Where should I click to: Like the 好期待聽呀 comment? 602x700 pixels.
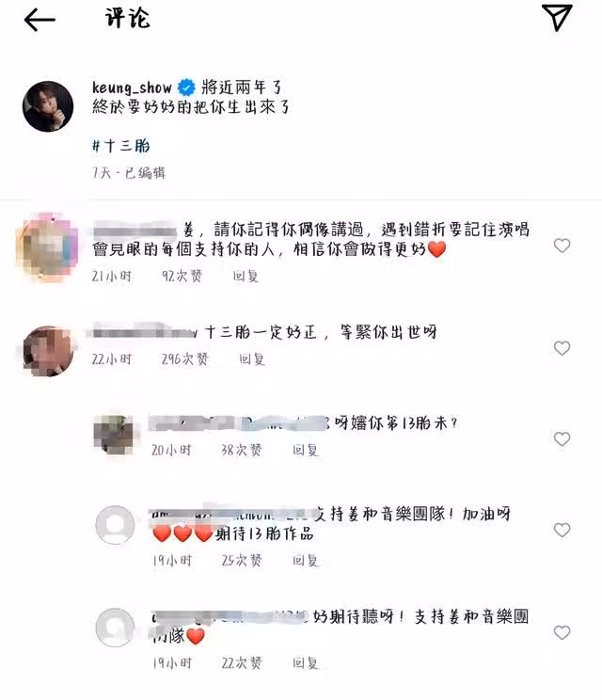(562, 632)
